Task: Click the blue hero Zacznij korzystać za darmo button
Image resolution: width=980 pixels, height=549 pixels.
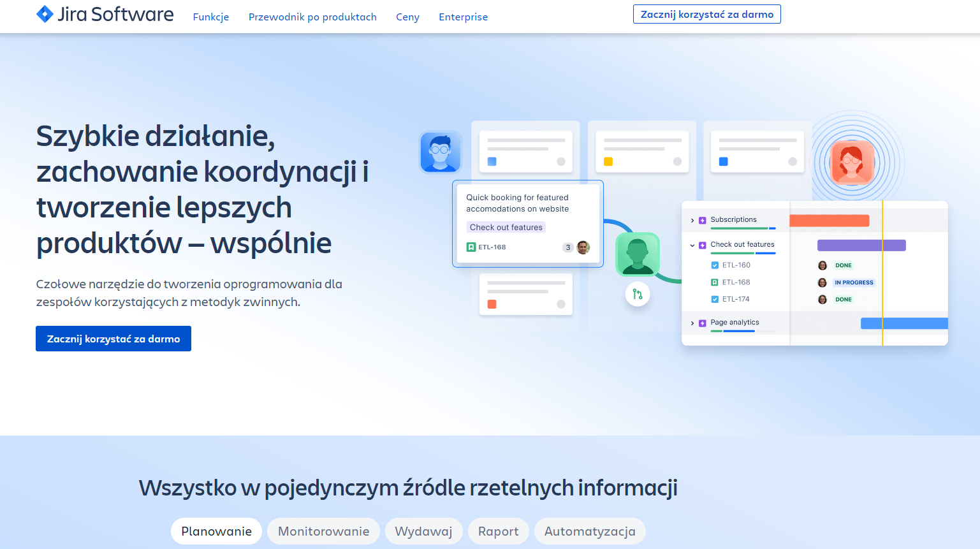Action: 113,339
